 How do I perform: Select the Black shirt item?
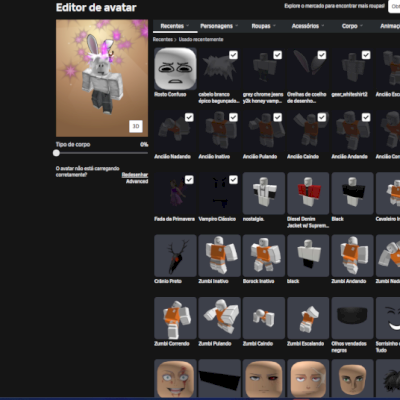(x=352, y=193)
